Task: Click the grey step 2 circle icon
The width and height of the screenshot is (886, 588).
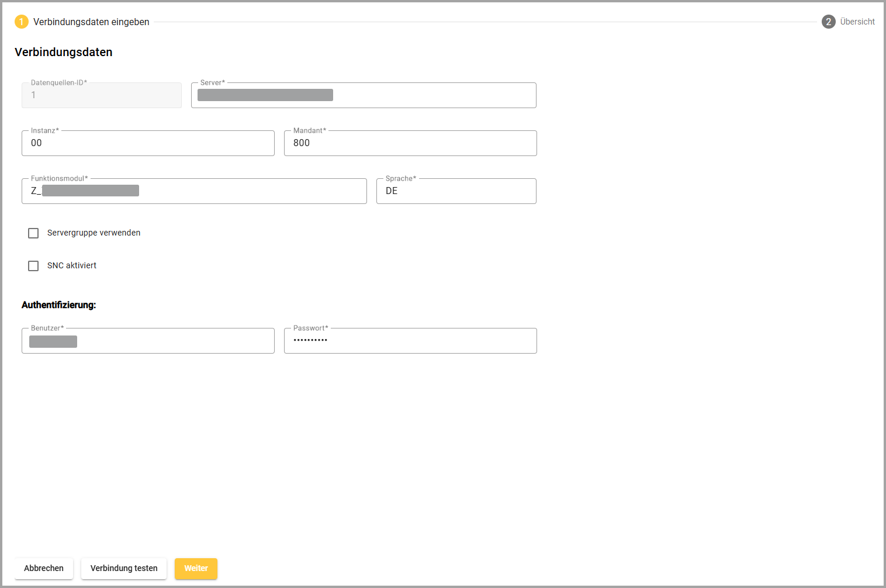Action: pyautogui.click(x=828, y=22)
